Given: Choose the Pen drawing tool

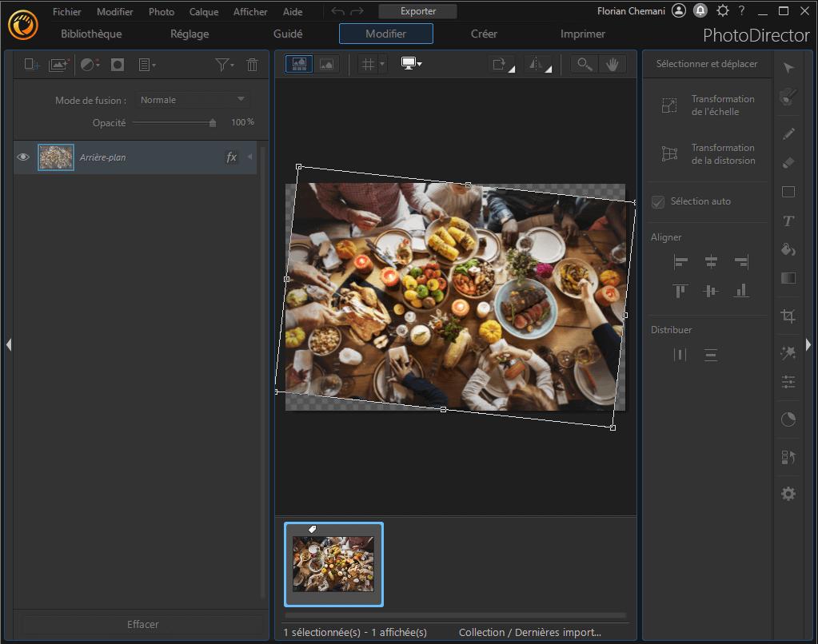Looking at the screenshot, I should coord(788,133).
